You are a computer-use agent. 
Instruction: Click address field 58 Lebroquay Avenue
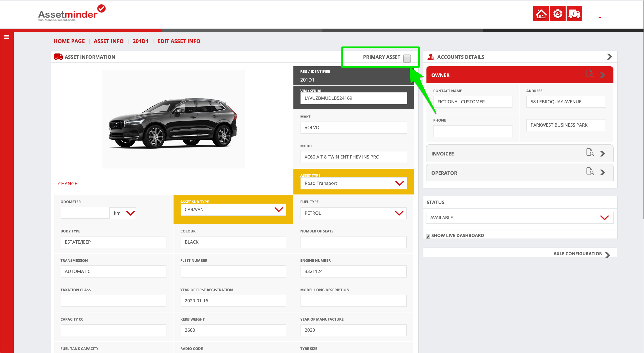(x=566, y=102)
